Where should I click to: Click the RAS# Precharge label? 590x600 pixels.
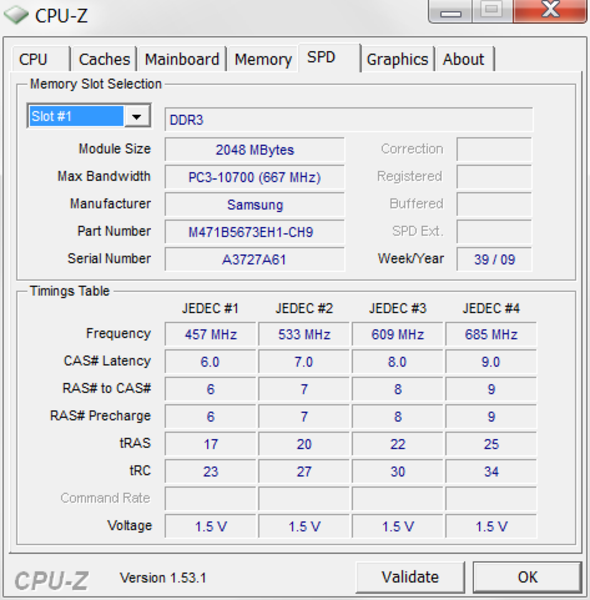click(x=101, y=416)
